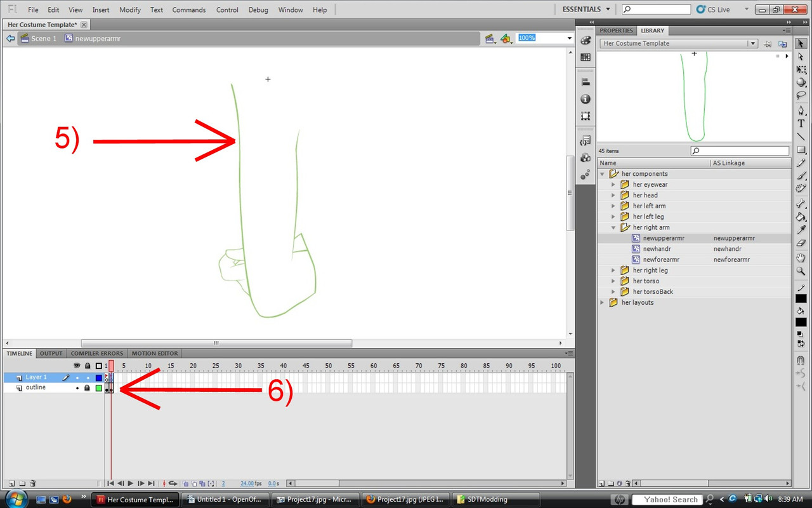Toggle visibility dot of Layer 1
Viewport: 812px width, 508px height.
pyautogui.click(x=77, y=377)
